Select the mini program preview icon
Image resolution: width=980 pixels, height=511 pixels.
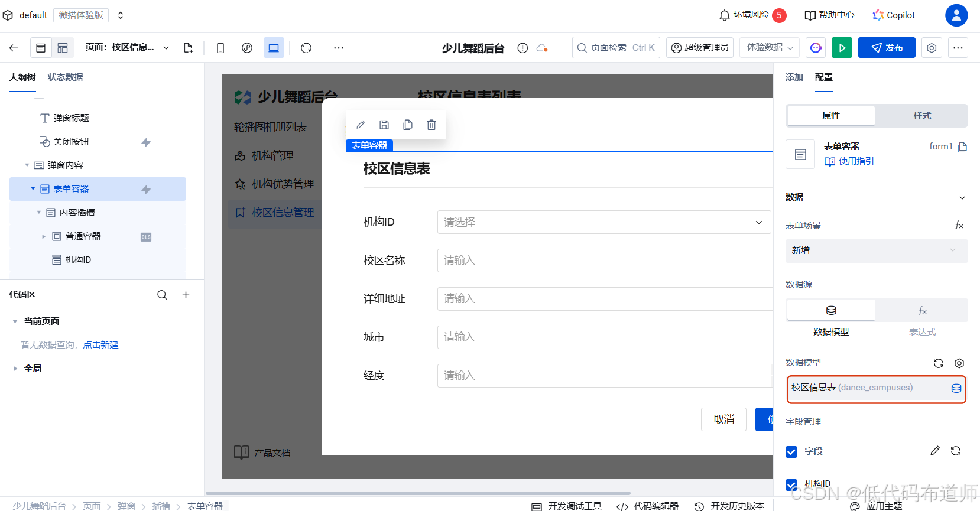pos(247,48)
